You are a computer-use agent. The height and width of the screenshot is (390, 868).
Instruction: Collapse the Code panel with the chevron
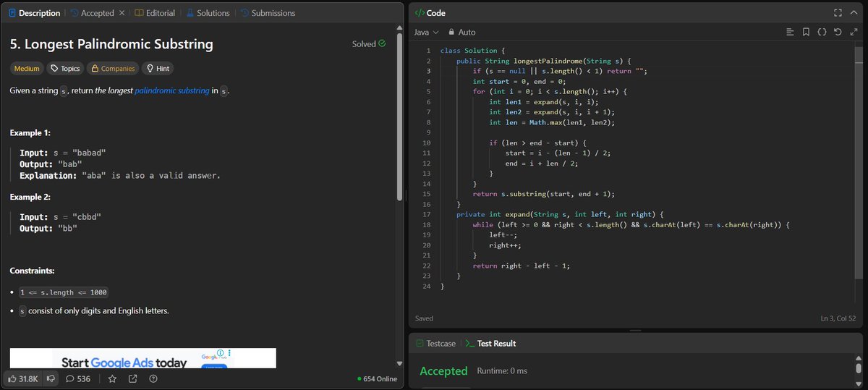tap(854, 13)
